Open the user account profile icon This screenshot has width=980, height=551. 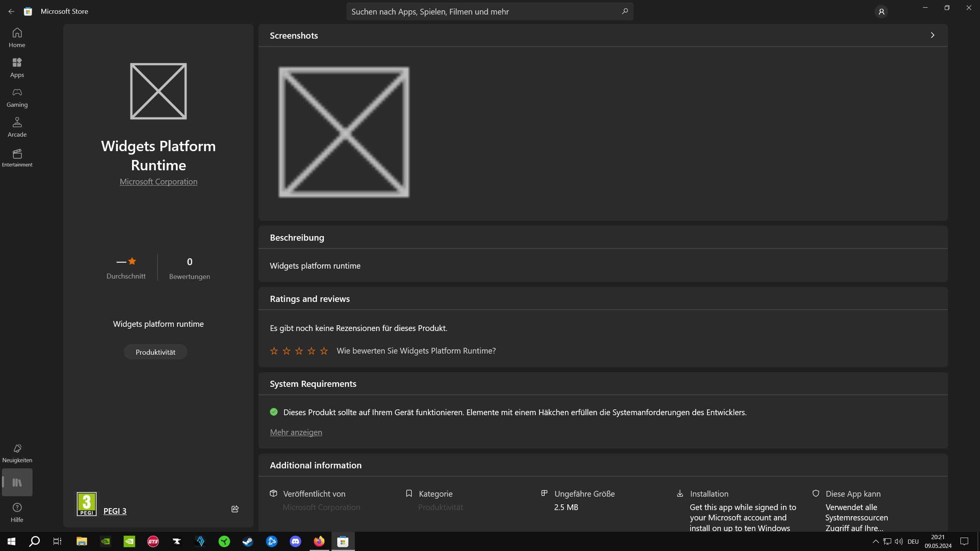(x=881, y=12)
